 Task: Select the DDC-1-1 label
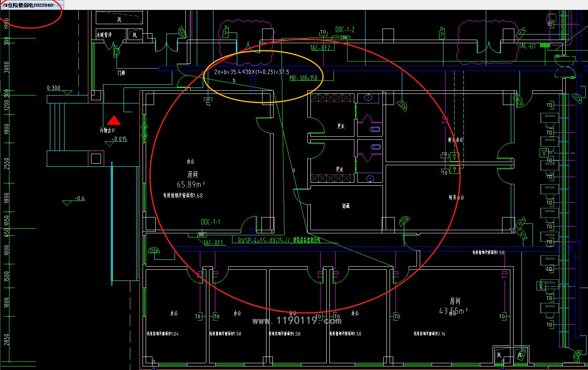pos(211,222)
